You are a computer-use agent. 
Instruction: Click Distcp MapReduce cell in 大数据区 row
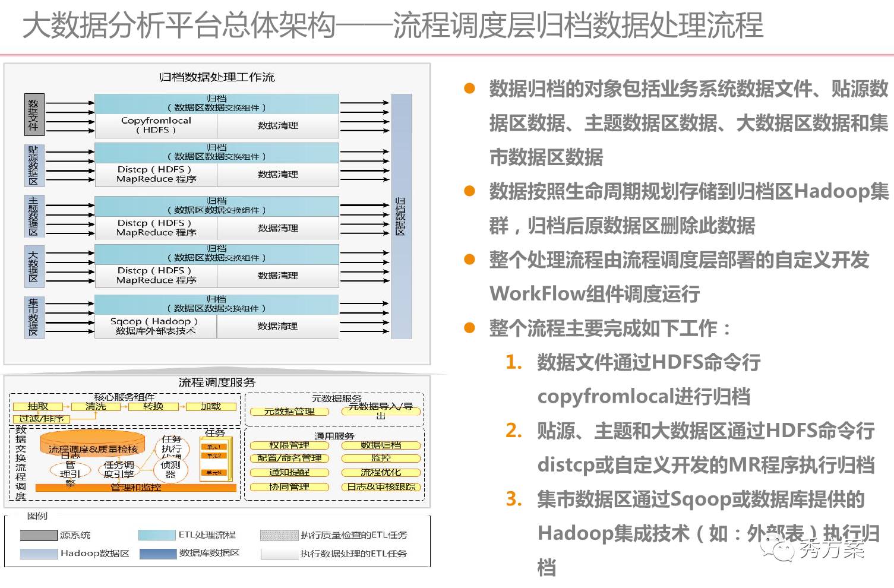pyautogui.click(x=156, y=275)
